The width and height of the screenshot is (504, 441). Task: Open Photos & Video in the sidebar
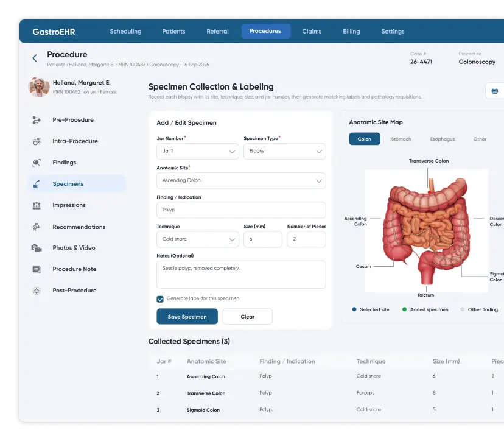74,248
